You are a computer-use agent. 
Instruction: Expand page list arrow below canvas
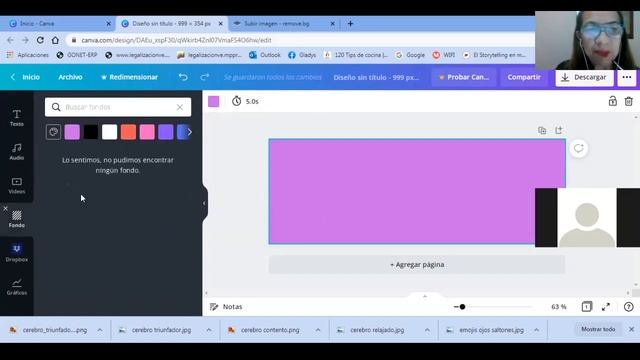[x=424, y=296]
